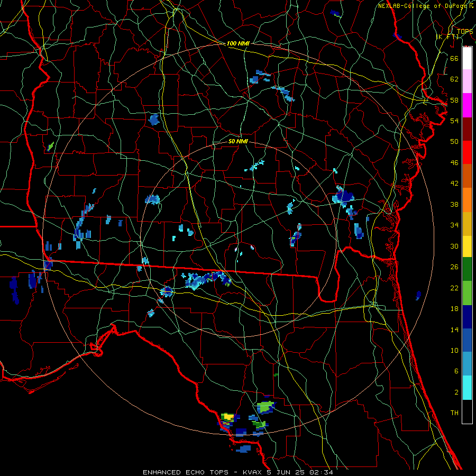Screen dimensions: 476x476
Task: Click the light green legend swatch
Action: tap(467, 293)
